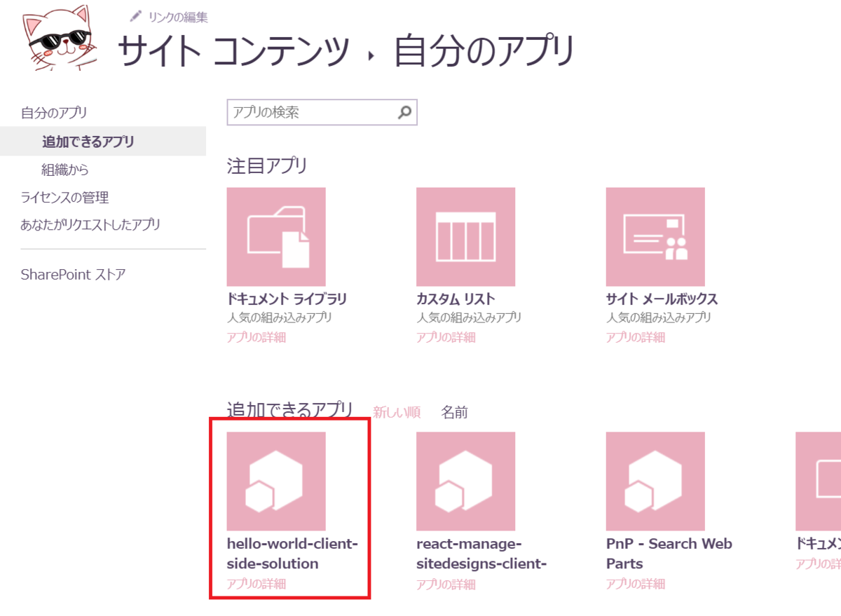Open アプリの詳細 under hello-world-client-side-solution
The width and height of the screenshot is (841, 616).
tap(257, 584)
